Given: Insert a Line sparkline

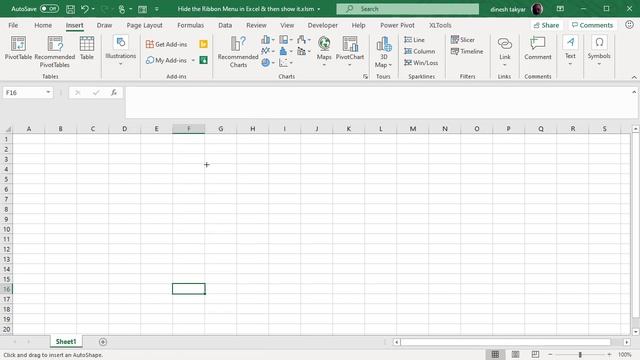Looking at the screenshot, I should pyautogui.click(x=414, y=40).
